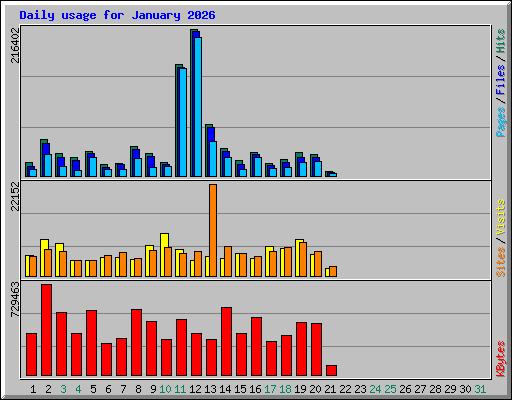Viewport: 512px width, 400px height.
Task: Click the red KBytes bar for day 16
Action: [x=257, y=347]
